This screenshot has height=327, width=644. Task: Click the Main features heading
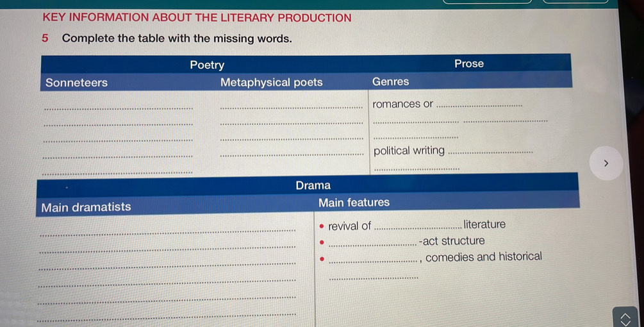click(354, 203)
